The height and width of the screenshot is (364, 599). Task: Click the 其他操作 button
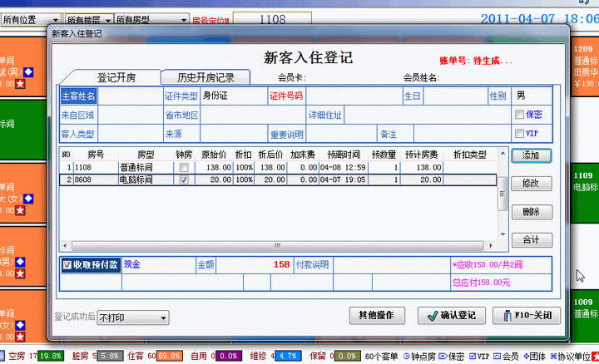coord(377,316)
